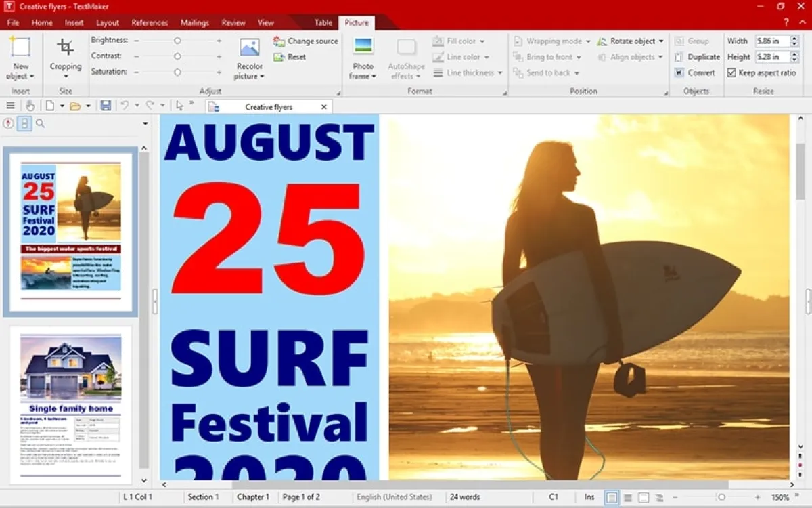The width and height of the screenshot is (812, 508).
Task: Click the Rotate object icon
Action: coord(602,41)
